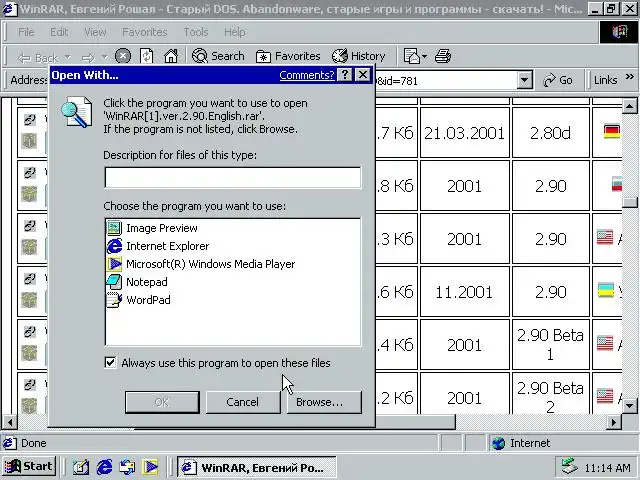This screenshot has width=640, height=480.
Task: Open the Favorites menu
Action: [x=144, y=32]
